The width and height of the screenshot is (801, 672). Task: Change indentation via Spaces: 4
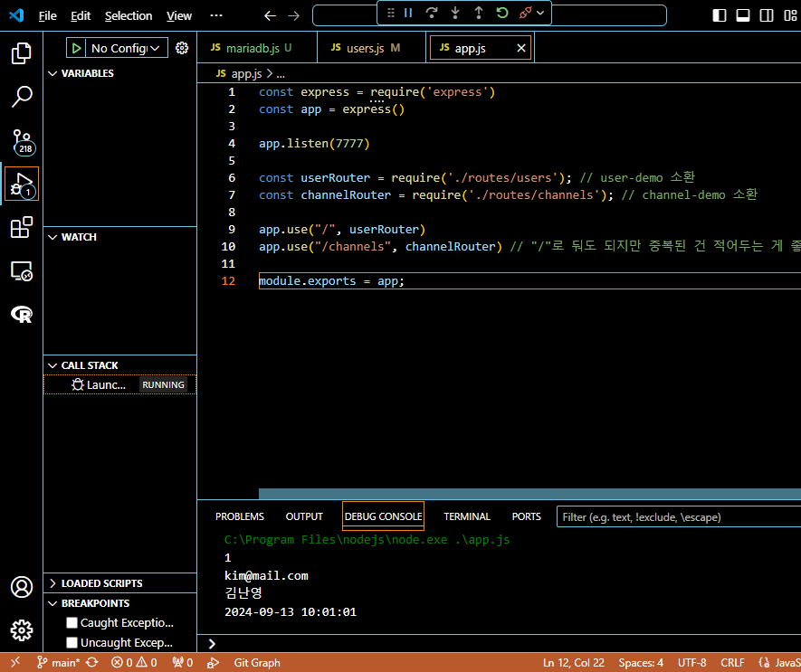[641, 662]
